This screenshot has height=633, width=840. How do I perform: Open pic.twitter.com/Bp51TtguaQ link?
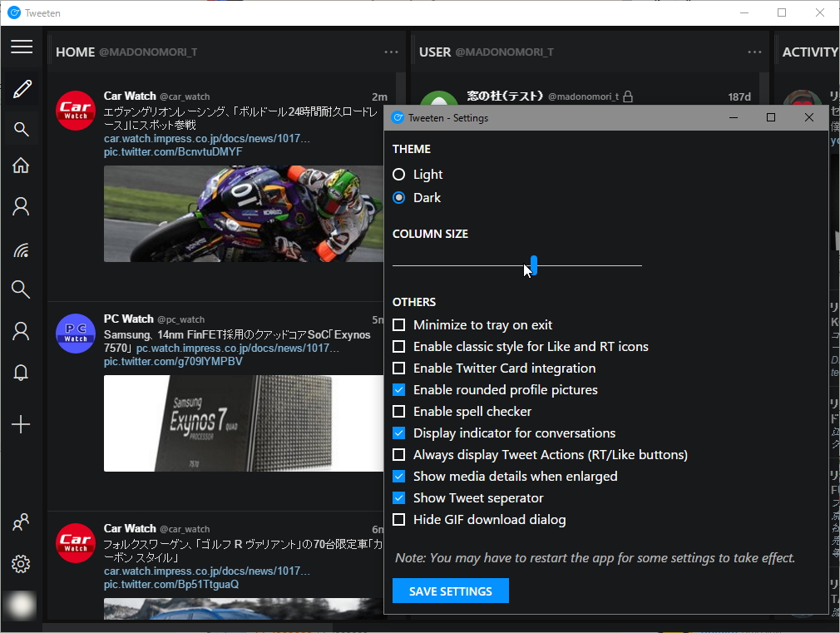171,584
